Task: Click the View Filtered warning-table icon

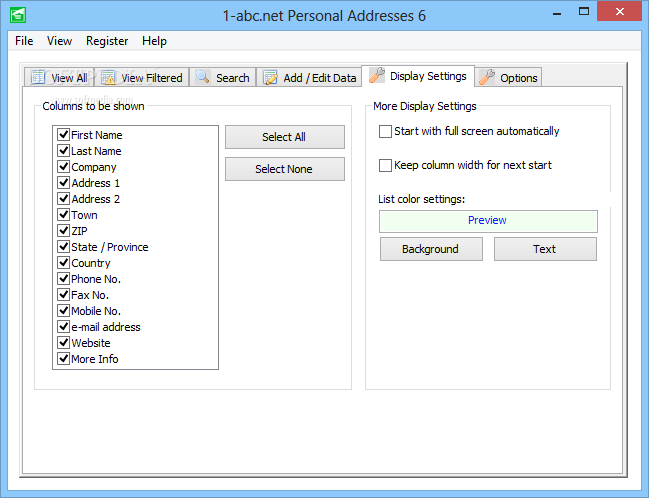Action: pos(108,77)
